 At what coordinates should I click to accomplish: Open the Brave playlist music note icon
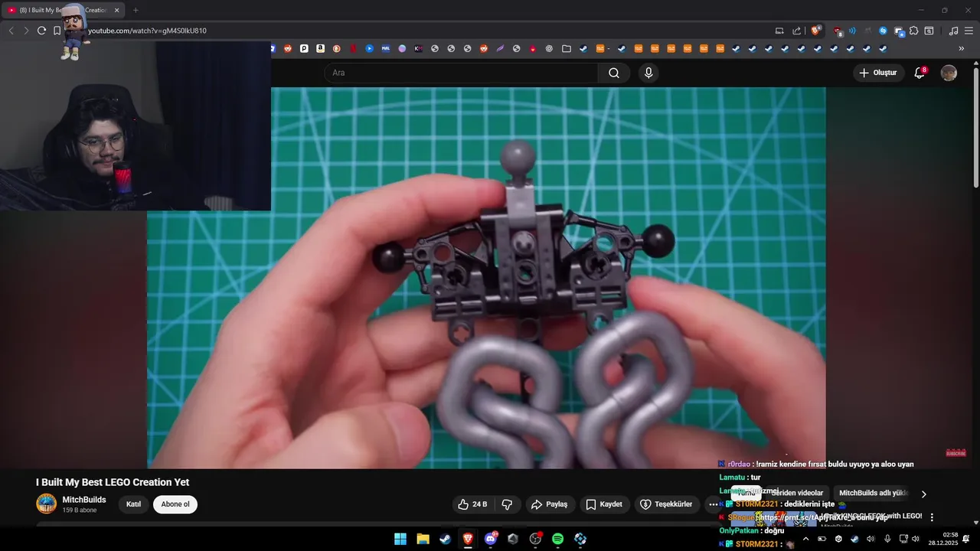953,31
